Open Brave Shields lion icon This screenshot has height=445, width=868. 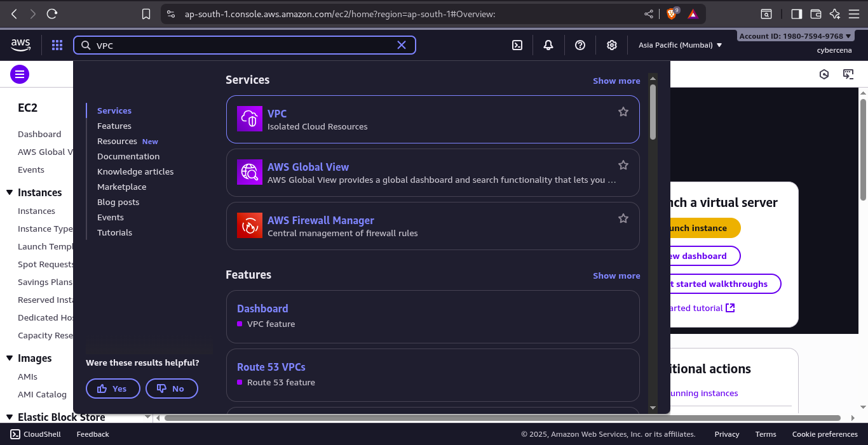pos(672,13)
